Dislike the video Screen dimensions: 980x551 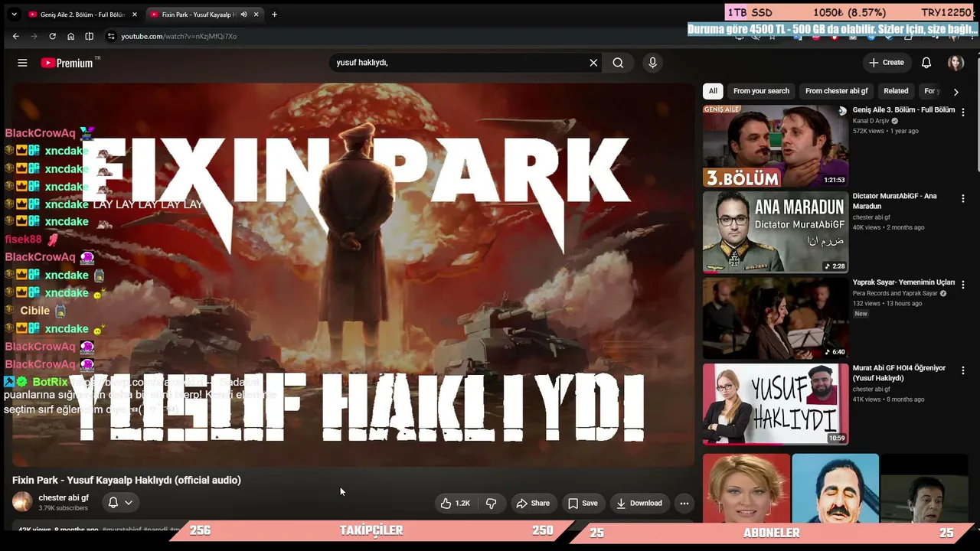tap(492, 503)
